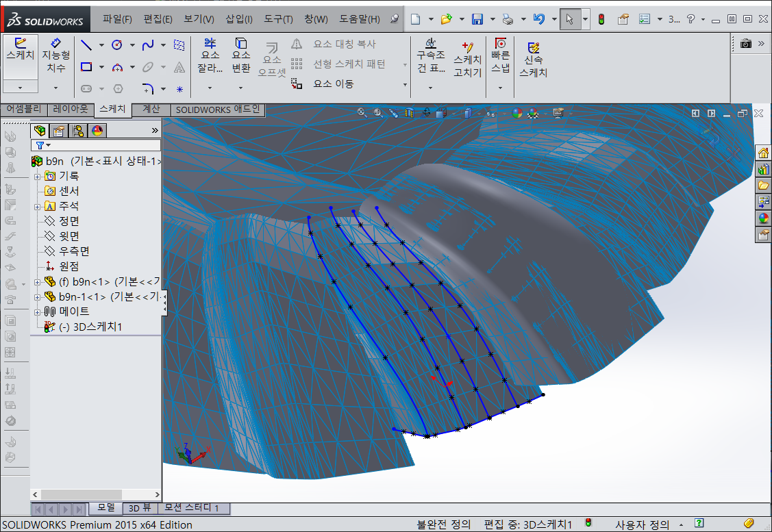The height and width of the screenshot is (532, 772).
Task: Click Quick Snaps (빠른 스냅) icon
Action: click(500, 55)
